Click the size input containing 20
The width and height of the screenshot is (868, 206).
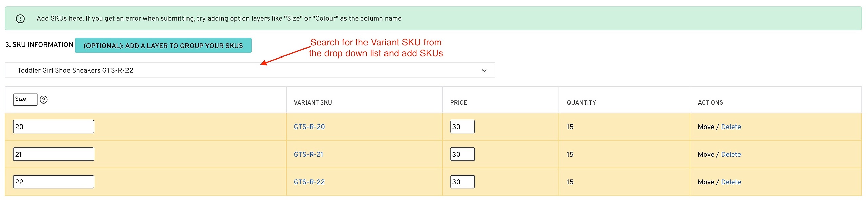(x=53, y=127)
